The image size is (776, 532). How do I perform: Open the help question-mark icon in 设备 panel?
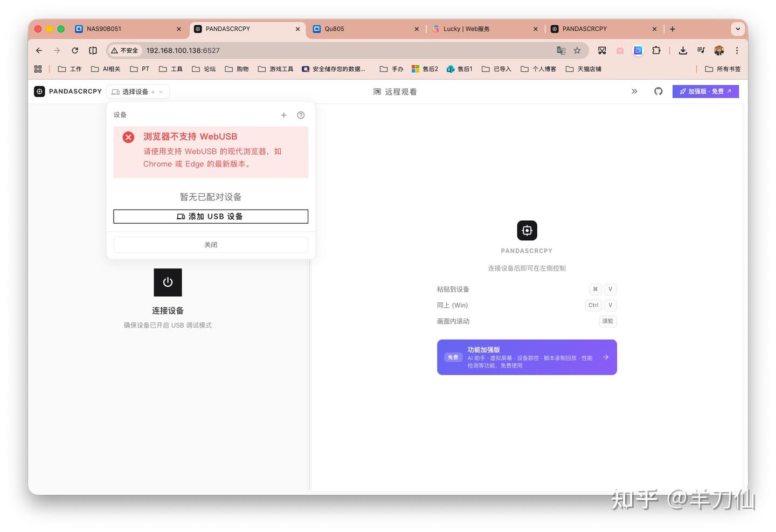coord(301,115)
